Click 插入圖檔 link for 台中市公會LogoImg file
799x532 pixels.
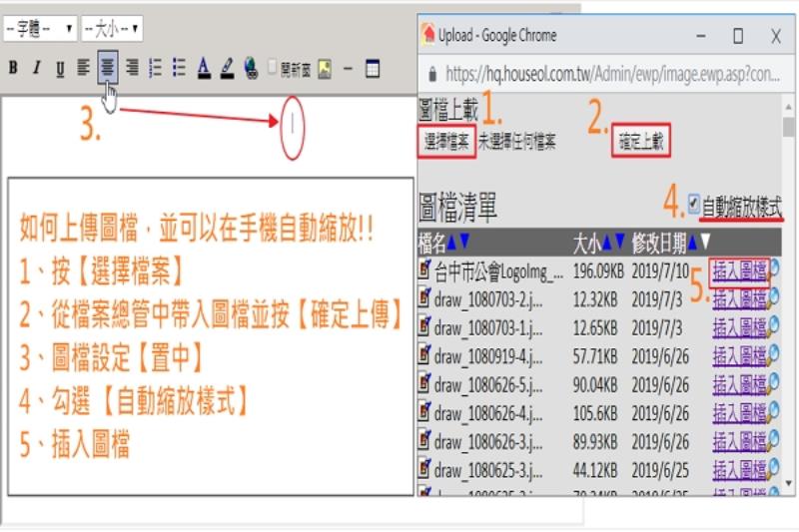(x=739, y=269)
